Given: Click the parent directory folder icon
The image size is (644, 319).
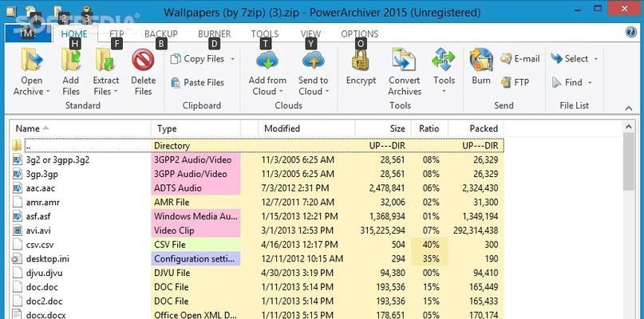Looking at the screenshot, I should point(17,145).
